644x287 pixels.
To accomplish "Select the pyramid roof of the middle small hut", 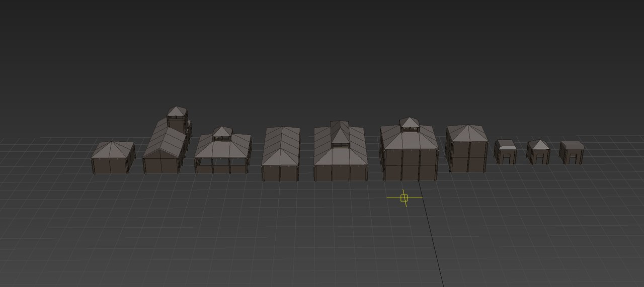I will 539,145.
